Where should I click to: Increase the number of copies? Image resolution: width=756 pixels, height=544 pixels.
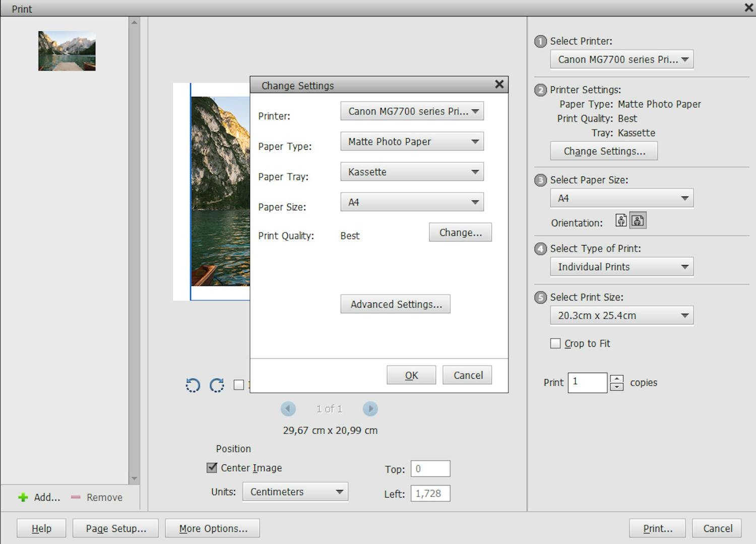(616, 379)
